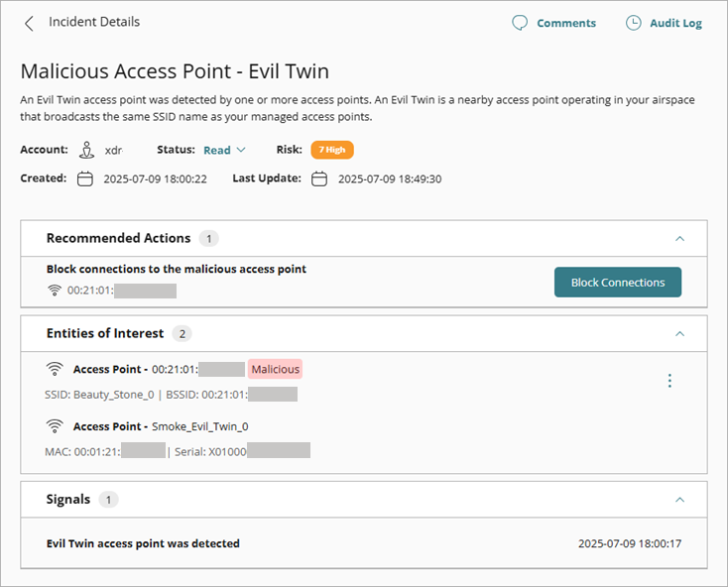728x587 pixels.
Task: Open the Audit Log link
Action: 675,23
